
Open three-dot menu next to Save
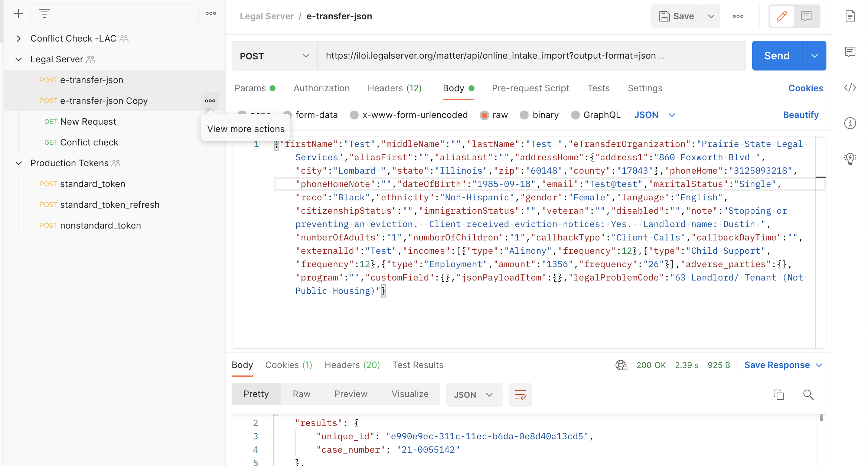(x=738, y=16)
